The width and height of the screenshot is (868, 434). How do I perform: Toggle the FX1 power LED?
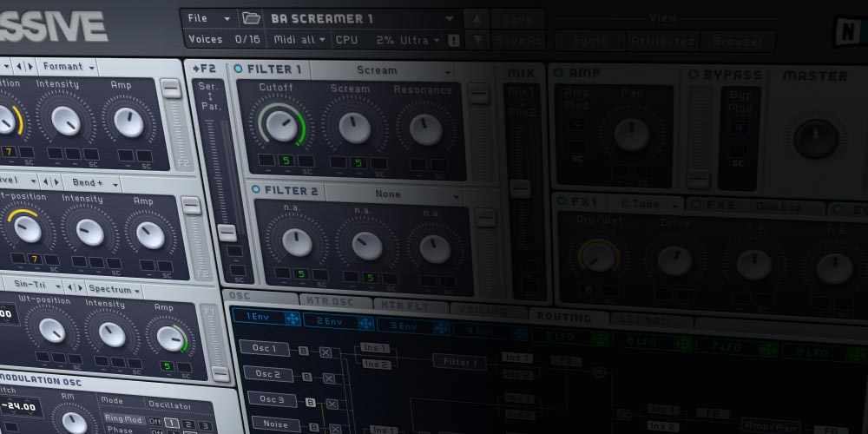[562, 201]
